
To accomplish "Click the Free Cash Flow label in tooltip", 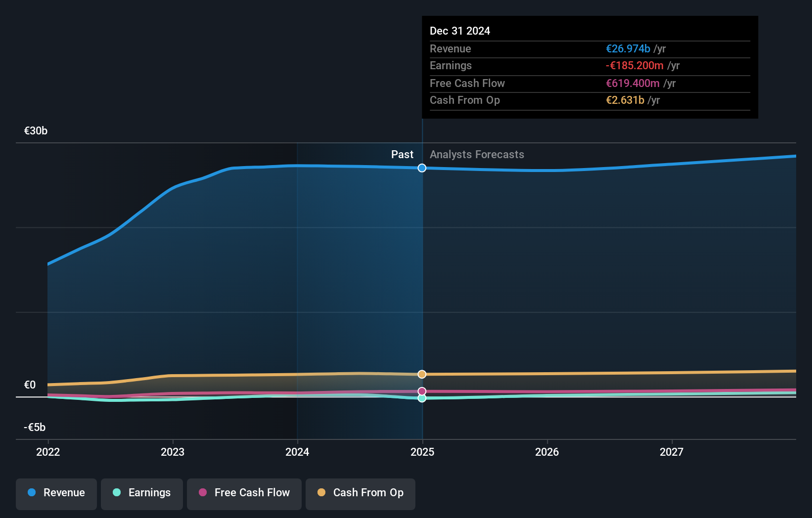I will [467, 84].
